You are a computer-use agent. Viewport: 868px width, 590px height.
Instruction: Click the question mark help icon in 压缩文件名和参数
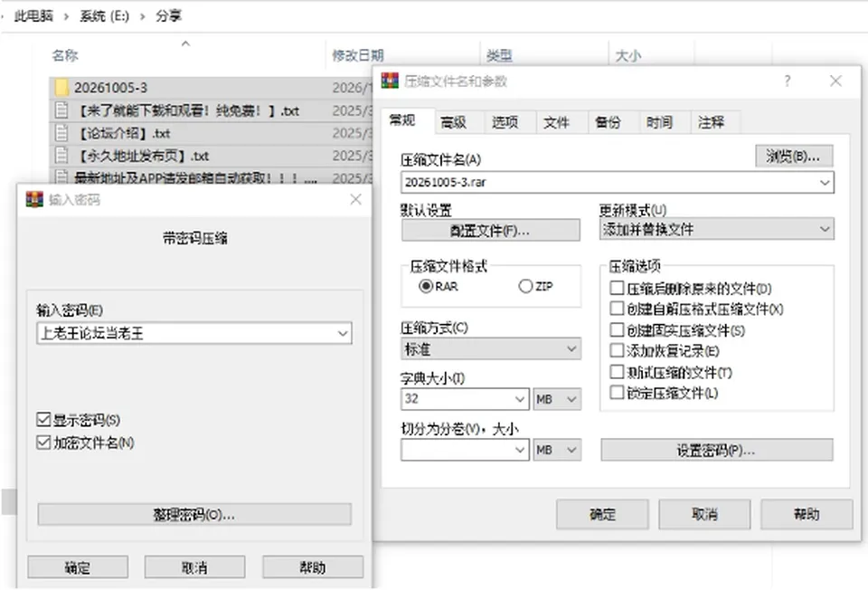(788, 81)
